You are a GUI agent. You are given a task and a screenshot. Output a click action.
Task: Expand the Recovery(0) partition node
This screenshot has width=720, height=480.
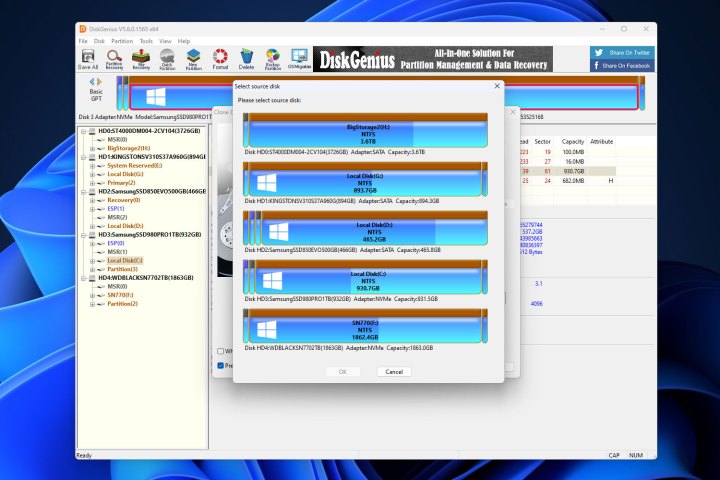(x=92, y=200)
